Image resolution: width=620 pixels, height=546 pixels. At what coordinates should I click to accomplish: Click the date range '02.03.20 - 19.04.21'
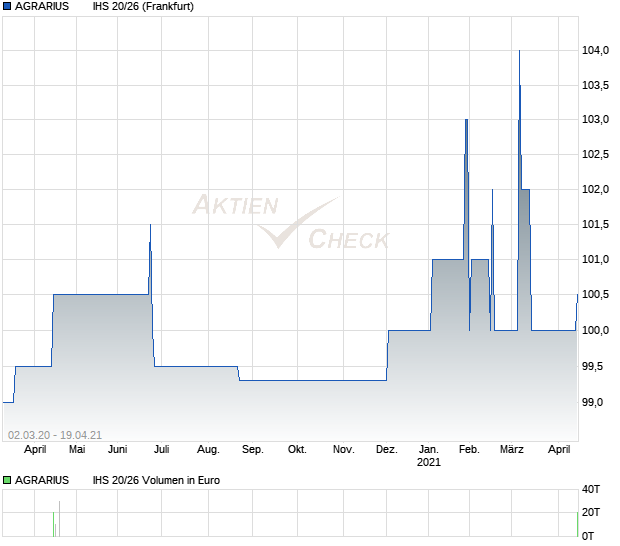(x=55, y=435)
